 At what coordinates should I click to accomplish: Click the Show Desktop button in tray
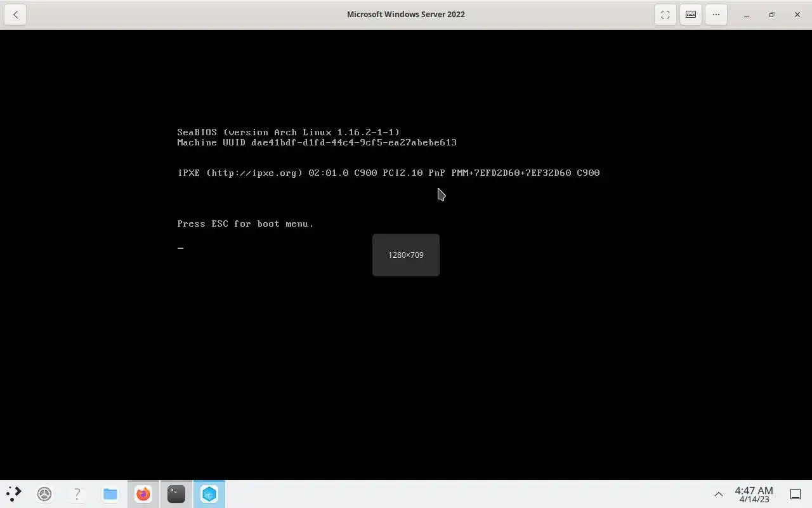point(796,494)
